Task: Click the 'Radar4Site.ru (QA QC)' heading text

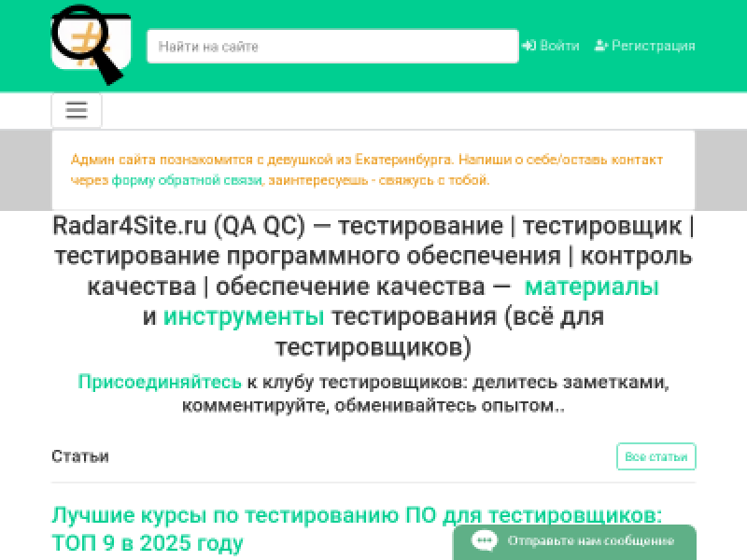Action: click(178, 226)
